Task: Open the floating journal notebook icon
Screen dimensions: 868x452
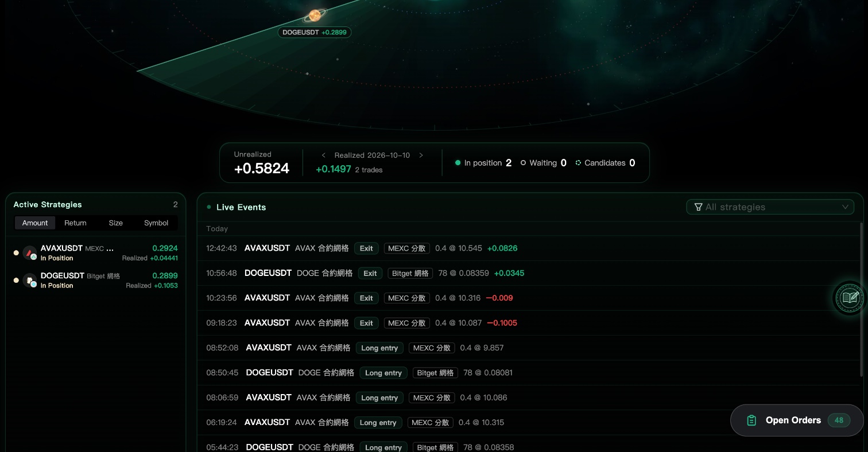Action: point(850,298)
